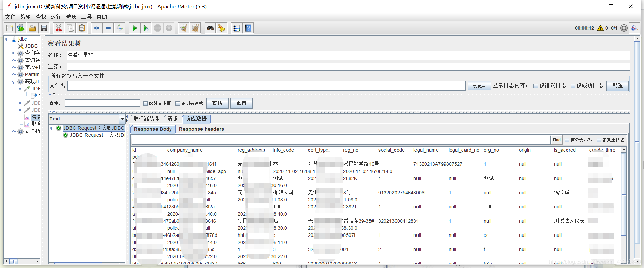Click the Cut scissors icon

click(x=59, y=28)
